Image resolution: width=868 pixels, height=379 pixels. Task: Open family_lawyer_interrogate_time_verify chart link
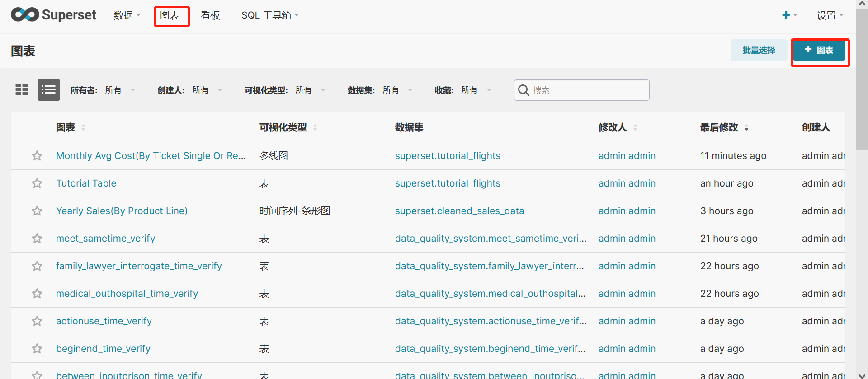(139, 266)
